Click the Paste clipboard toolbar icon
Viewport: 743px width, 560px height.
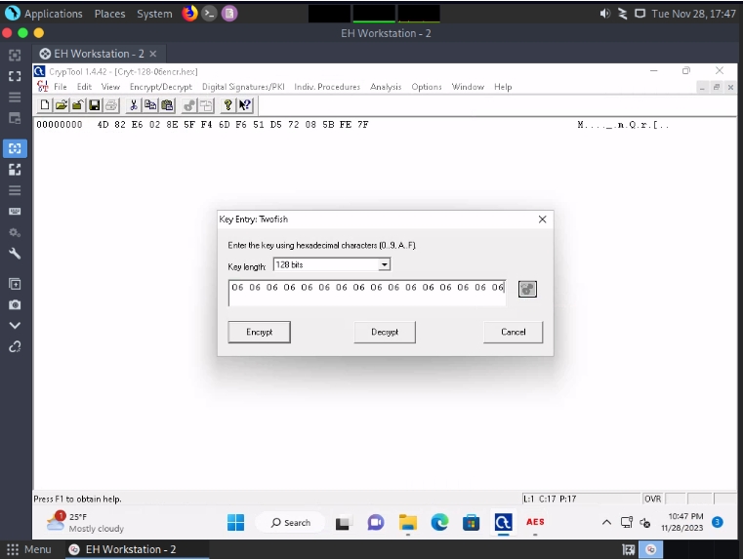click(167, 105)
